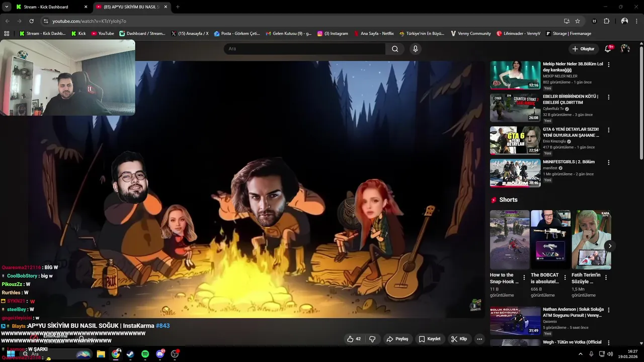Open the YouTube notifications bell

tap(608, 49)
